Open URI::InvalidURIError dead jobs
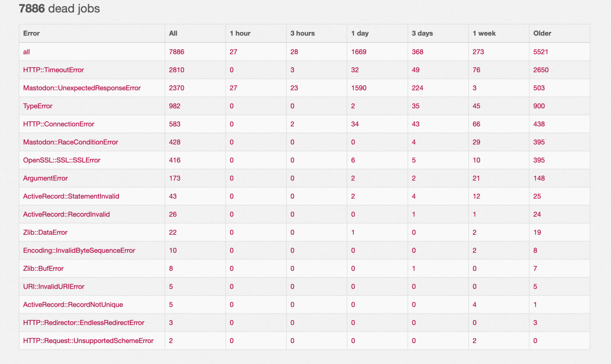This screenshot has width=611, height=364. [x=54, y=287]
